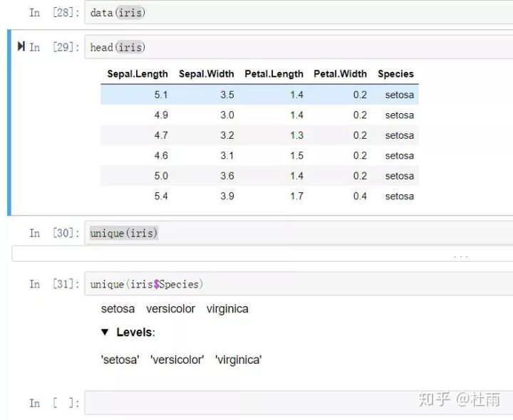
Task: Click the 3.5 Sepal.Width cell
Action: click(x=227, y=95)
